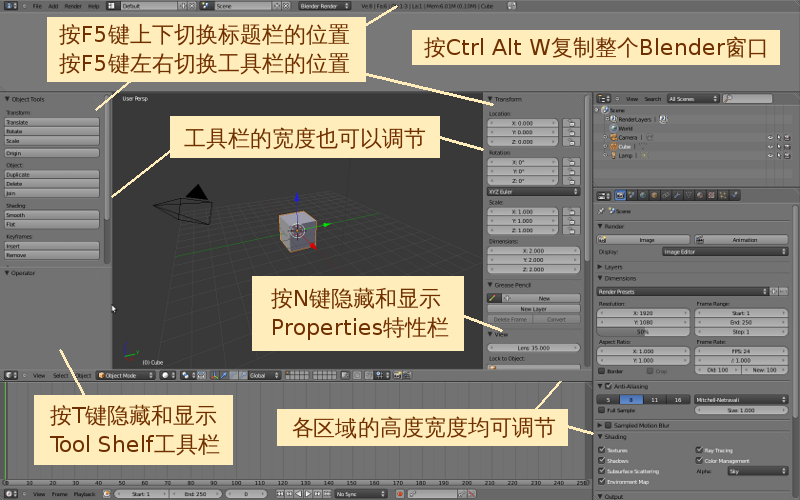
Task: Open the Global orientation dropdown
Action: point(264,376)
